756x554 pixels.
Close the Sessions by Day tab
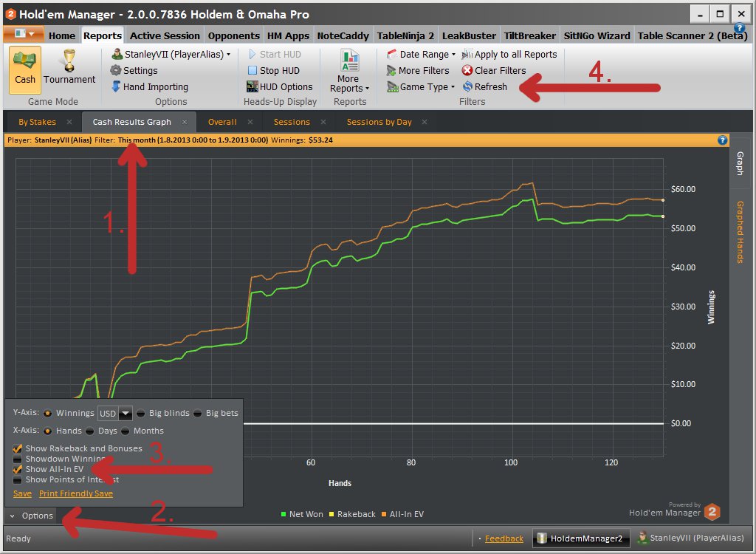[x=425, y=122]
